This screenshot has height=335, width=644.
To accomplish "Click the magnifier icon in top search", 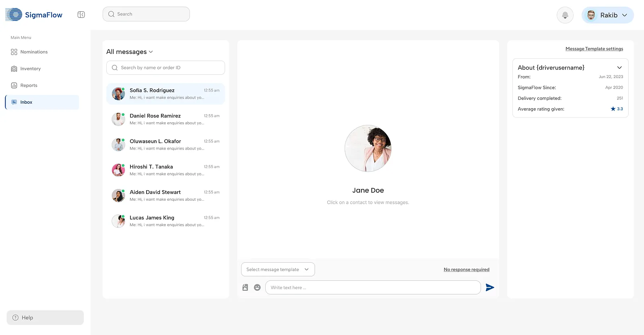I will pos(111,14).
